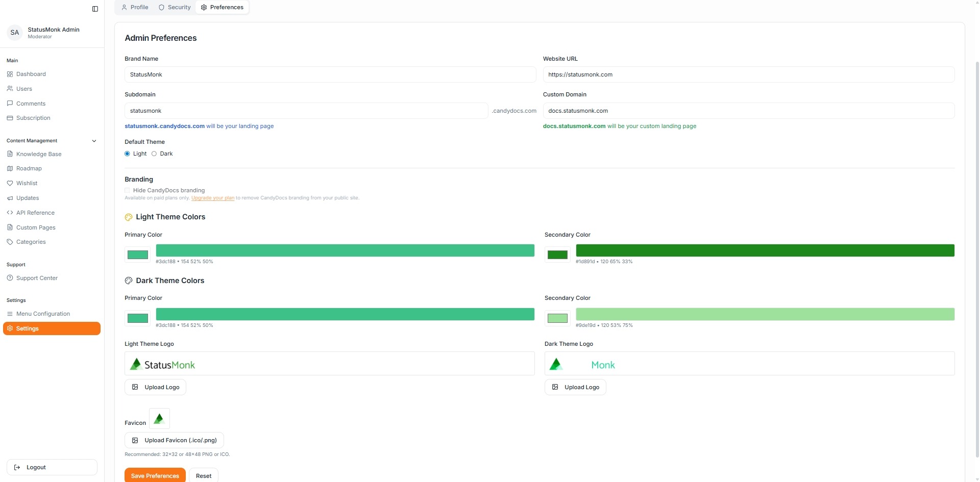
Task: Click Upload Favicon button
Action: (x=174, y=440)
